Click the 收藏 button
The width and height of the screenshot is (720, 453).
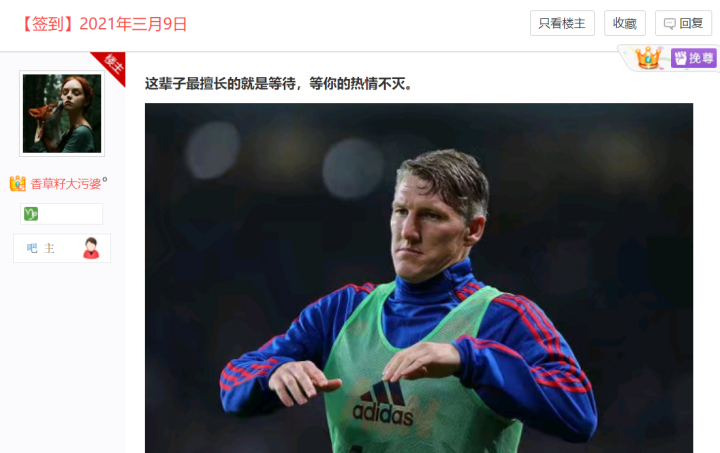pyautogui.click(x=624, y=23)
